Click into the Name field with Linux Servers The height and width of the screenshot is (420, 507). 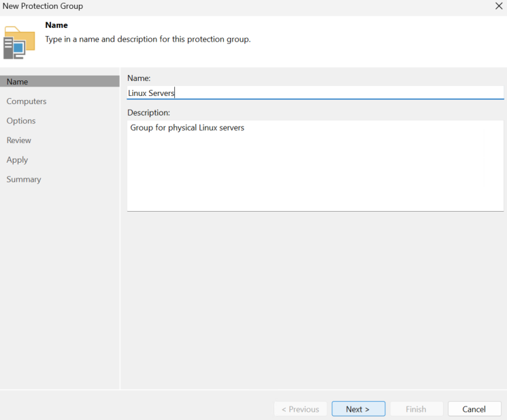[x=315, y=93]
